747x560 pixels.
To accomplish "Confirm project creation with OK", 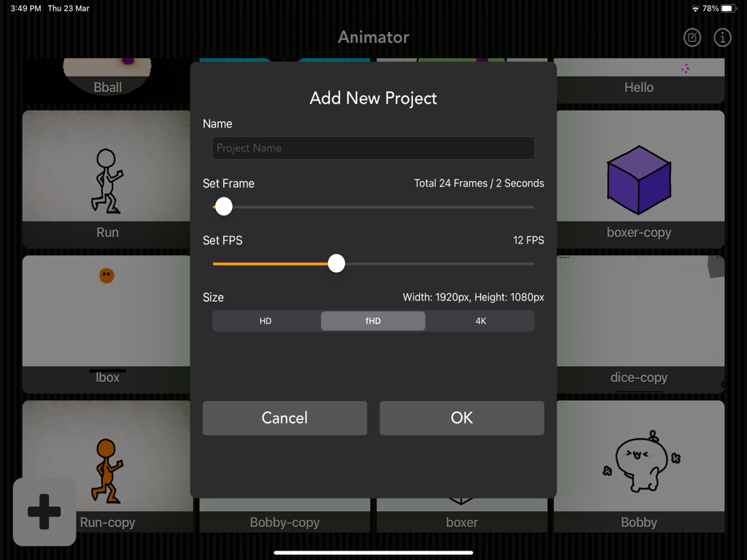I will point(461,418).
